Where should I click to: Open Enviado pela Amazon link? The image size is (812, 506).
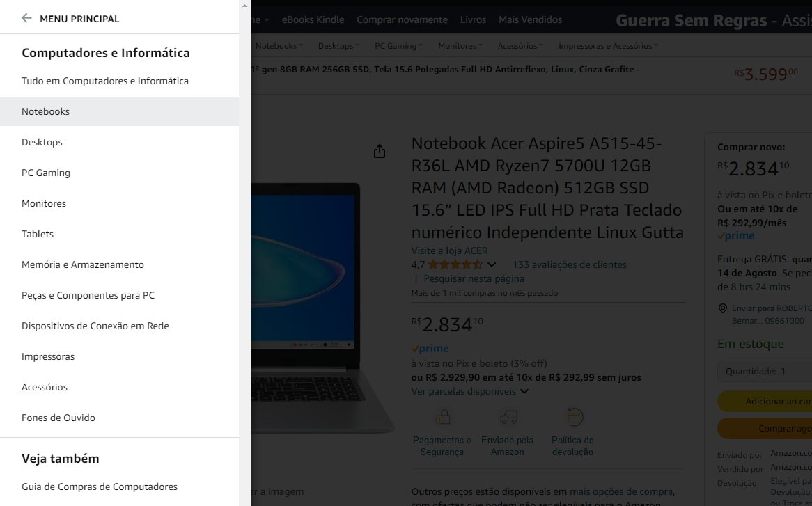[x=507, y=446]
